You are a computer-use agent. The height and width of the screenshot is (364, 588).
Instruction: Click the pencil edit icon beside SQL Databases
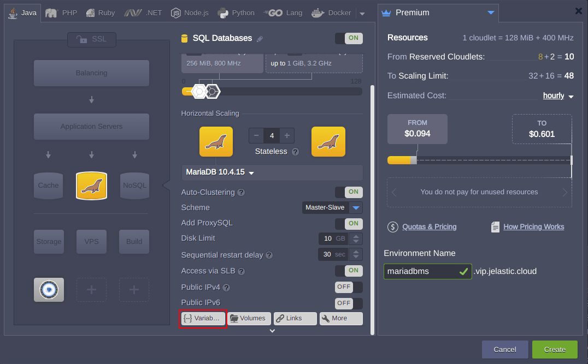(x=260, y=39)
